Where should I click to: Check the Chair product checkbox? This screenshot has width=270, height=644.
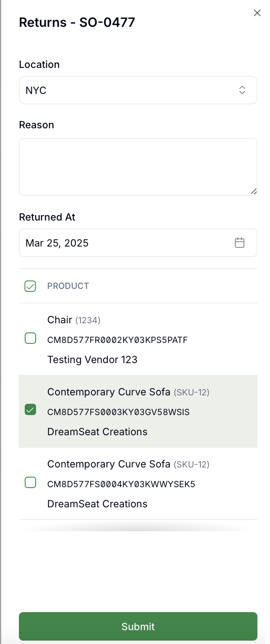pyautogui.click(x=30, y=338)
